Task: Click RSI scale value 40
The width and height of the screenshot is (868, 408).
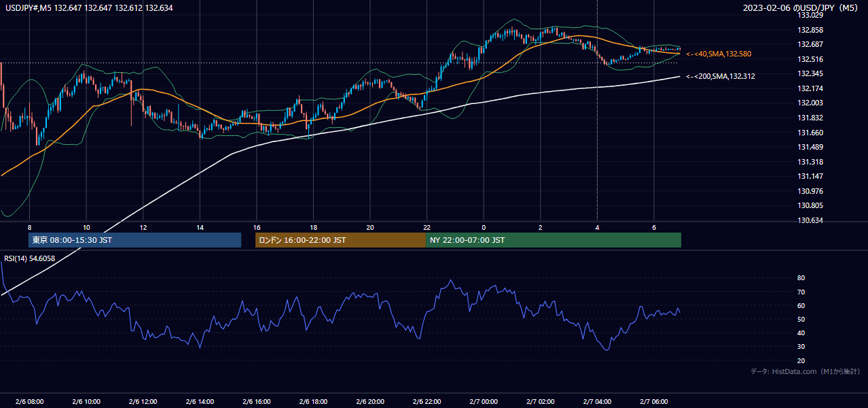Action: [801, 333]
